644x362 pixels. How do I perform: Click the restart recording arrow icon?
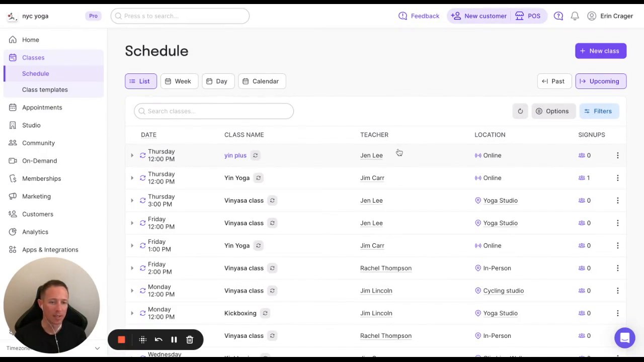click(x=158, y=340)
